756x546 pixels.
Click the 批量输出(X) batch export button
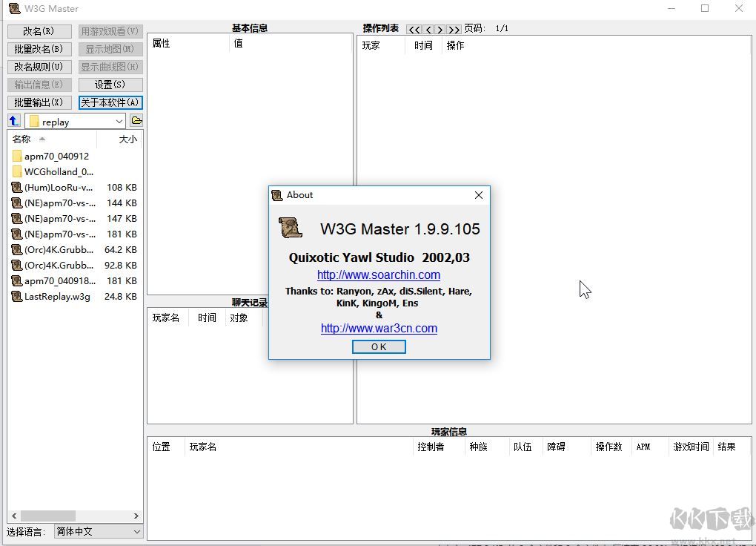coord(39,102)
